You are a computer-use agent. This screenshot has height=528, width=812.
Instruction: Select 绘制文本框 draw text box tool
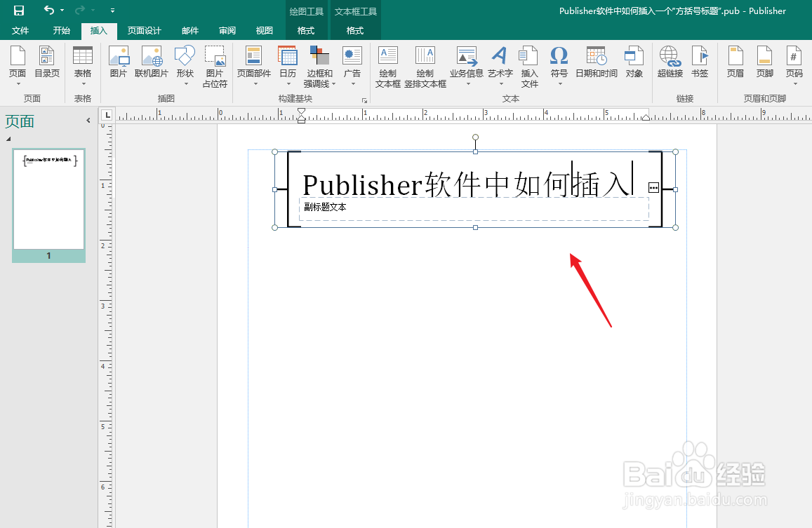pyautogui.click(x=388, y=66)
